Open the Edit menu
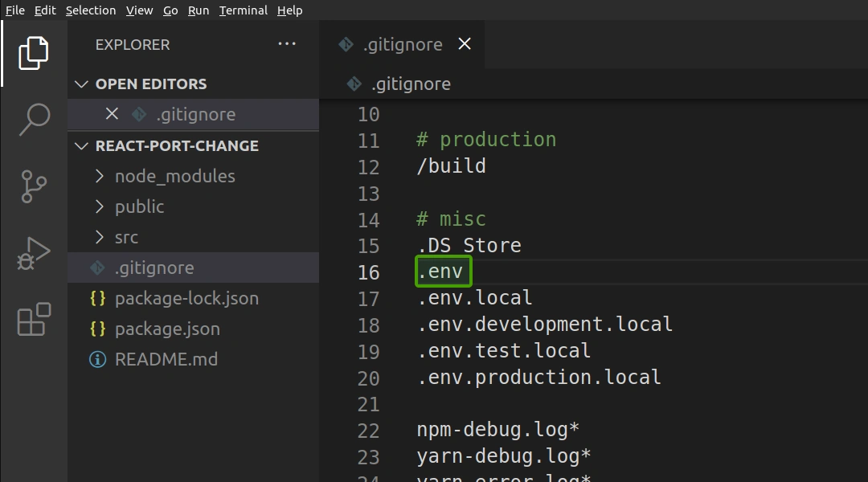 tap(45, 10)
